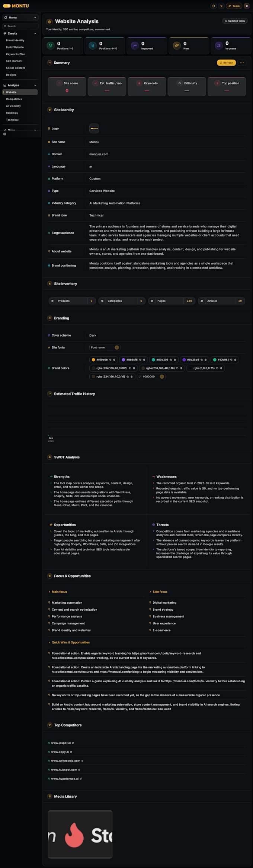Collapse the Create sidebar section
Screen dimensions: 253x868
point(35,34)
